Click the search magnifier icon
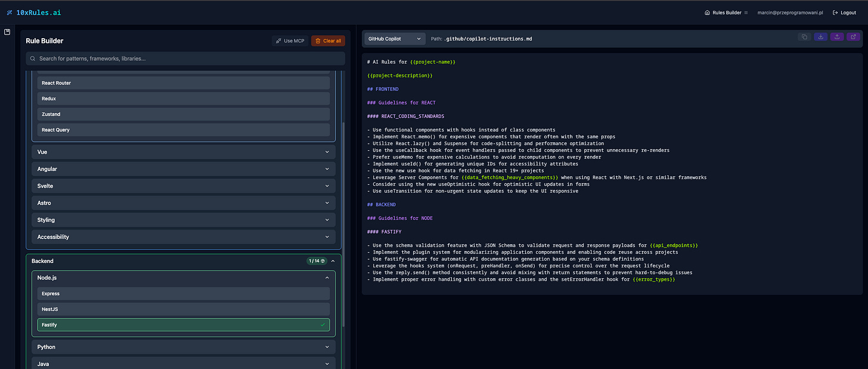Screen dimensions: 868x369 (x=33, y=58)
